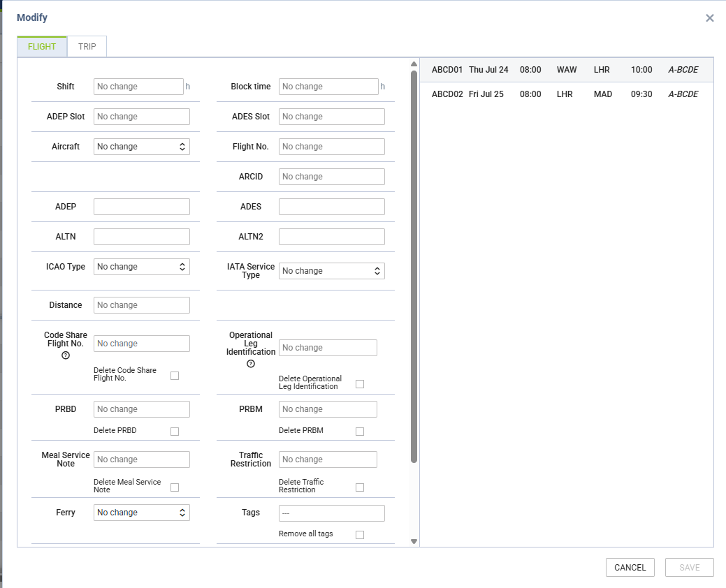Focus the ADEP Slot field
The height and width of the screenshot is (588, 726).
click(142, 117)
